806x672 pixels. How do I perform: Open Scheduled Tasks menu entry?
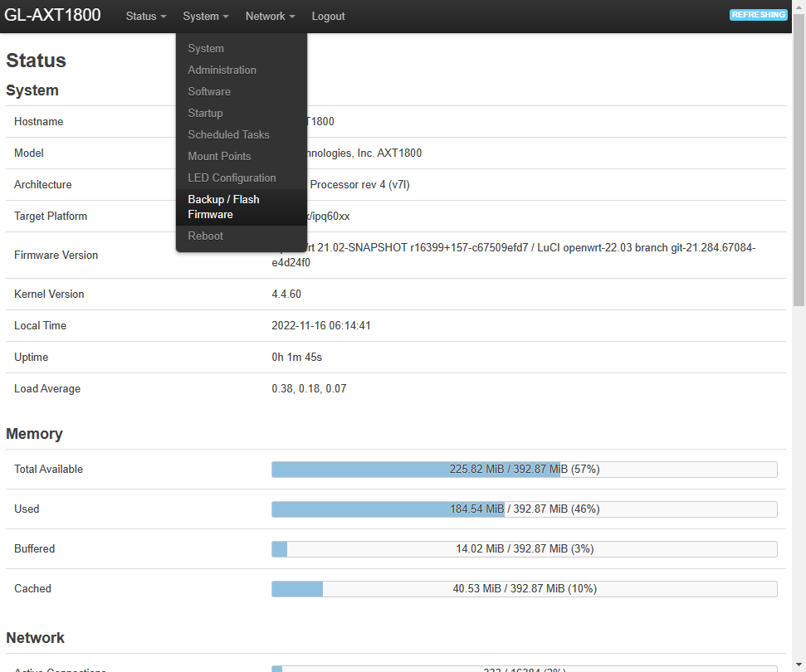[x=241, y=134]
